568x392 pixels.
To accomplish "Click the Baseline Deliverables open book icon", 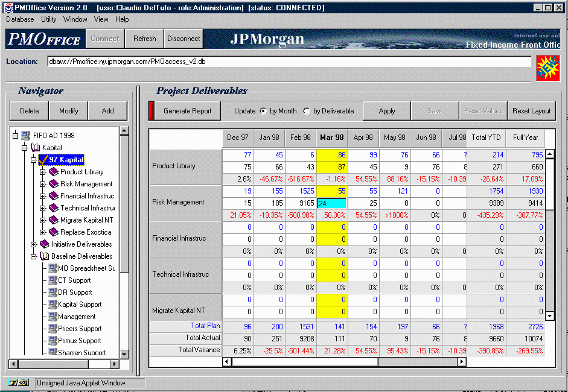I will (44, 256).
